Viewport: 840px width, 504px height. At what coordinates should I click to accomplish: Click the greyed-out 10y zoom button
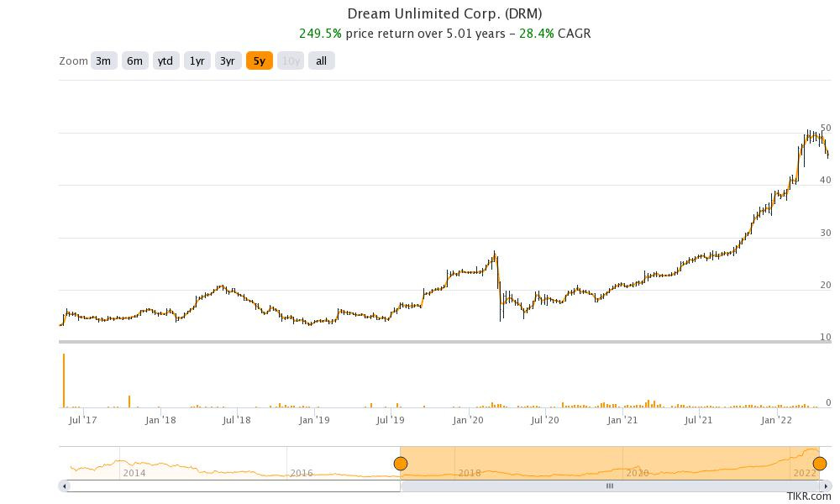[291, 61]
